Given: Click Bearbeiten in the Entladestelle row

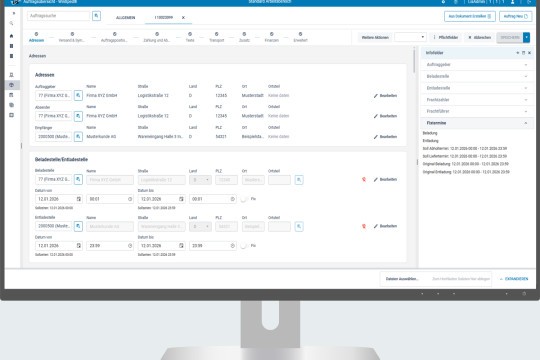Looking at the screenshot, I should point(385,226).
